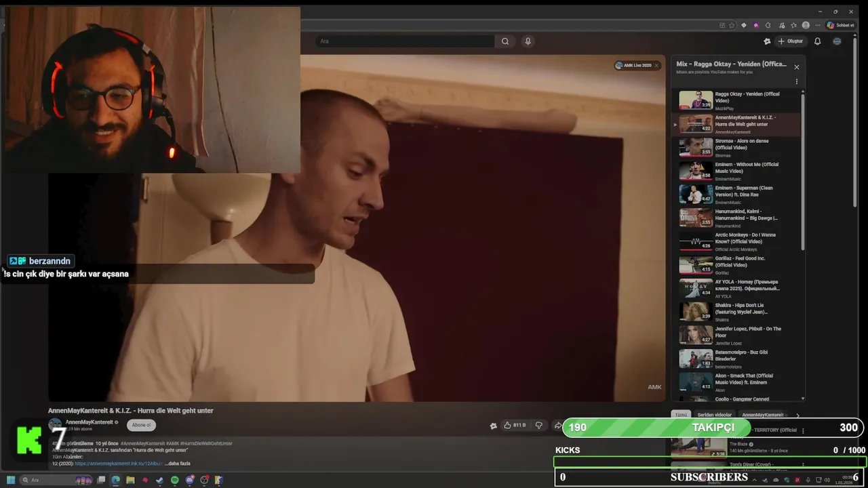Click the purple extension icon in browser toolbar
Image resolution: width=868 pixels, height=488 pixels.
click(x=756, y=25)
